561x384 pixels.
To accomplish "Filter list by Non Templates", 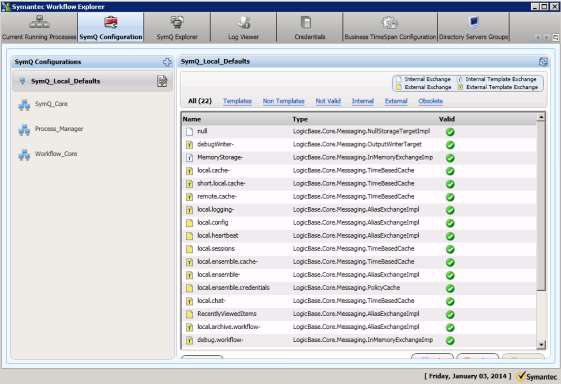I will 283,101.
